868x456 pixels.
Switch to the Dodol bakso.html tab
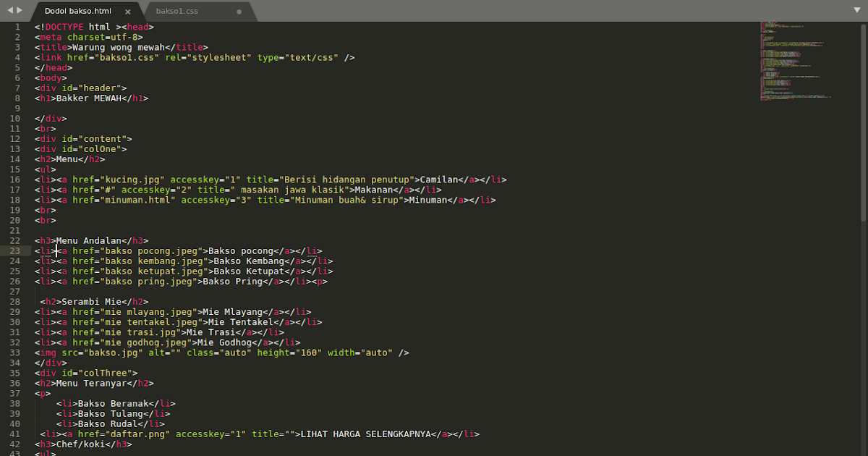click(x=78, y=12)
